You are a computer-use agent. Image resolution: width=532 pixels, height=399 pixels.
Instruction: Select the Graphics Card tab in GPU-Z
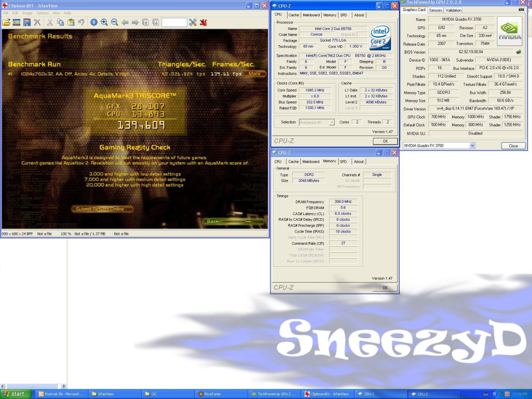coord(414,10)
